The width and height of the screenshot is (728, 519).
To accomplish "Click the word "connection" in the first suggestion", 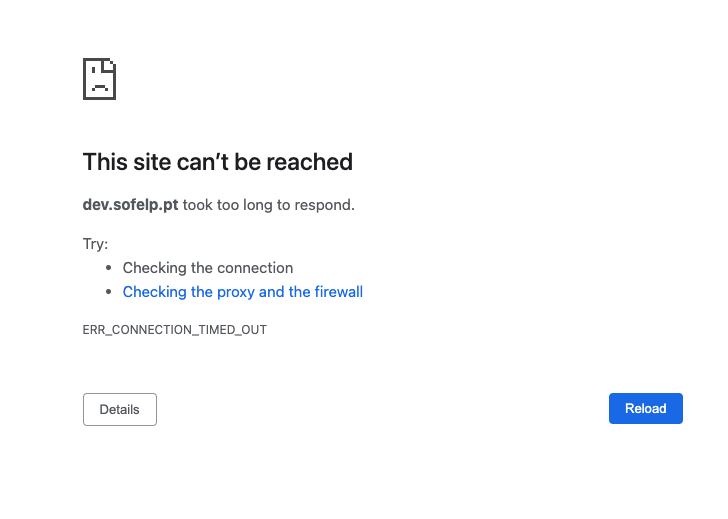I will [x=258, y=268].
